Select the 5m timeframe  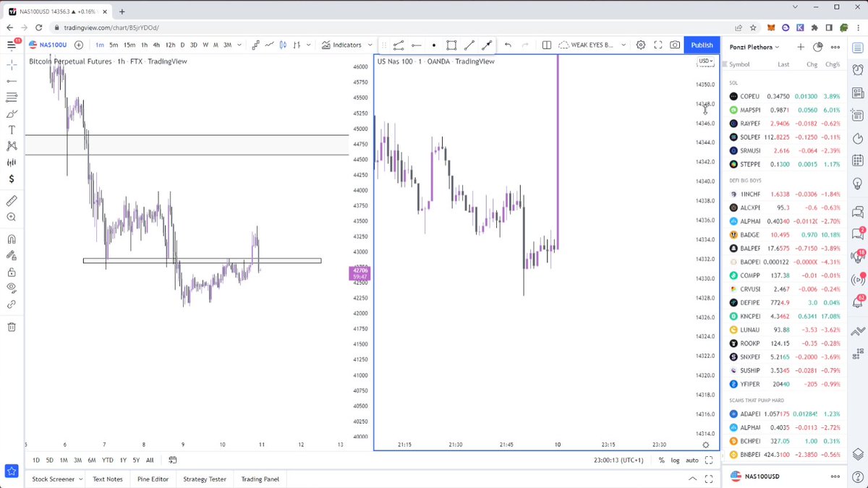pos(114,45)
